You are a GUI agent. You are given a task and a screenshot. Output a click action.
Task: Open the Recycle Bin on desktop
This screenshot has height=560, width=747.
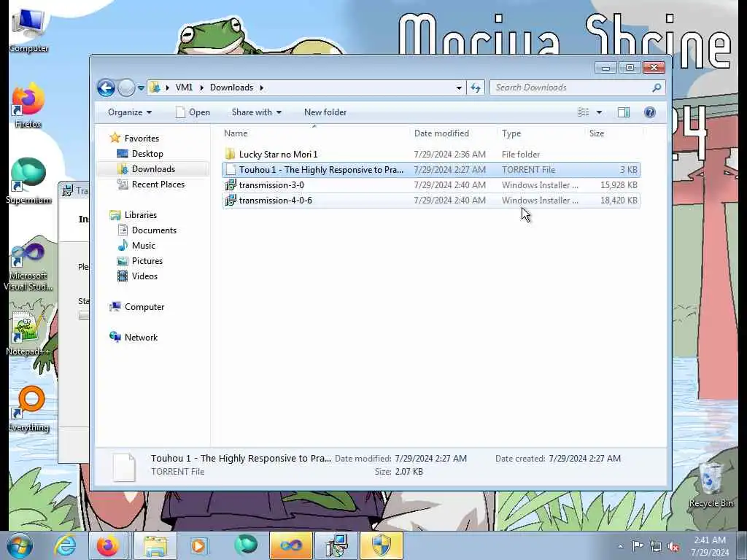point(711,485)
